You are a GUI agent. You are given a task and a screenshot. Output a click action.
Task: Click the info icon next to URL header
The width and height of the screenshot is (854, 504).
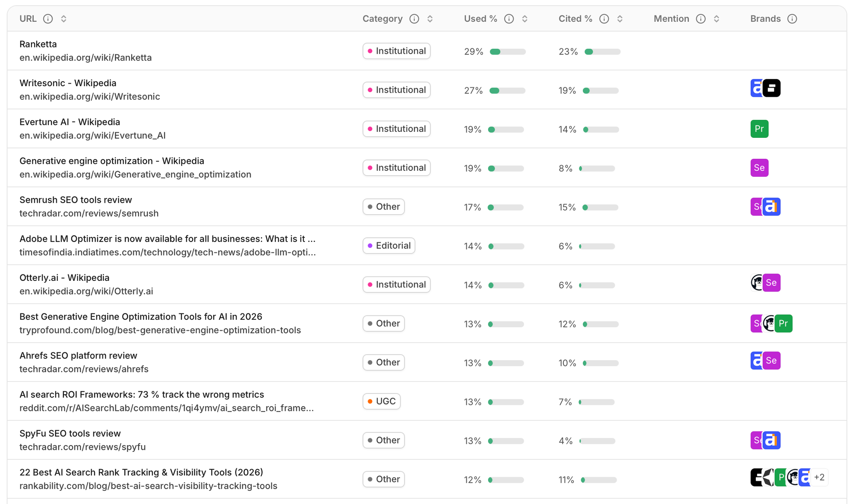click(48, 19)
